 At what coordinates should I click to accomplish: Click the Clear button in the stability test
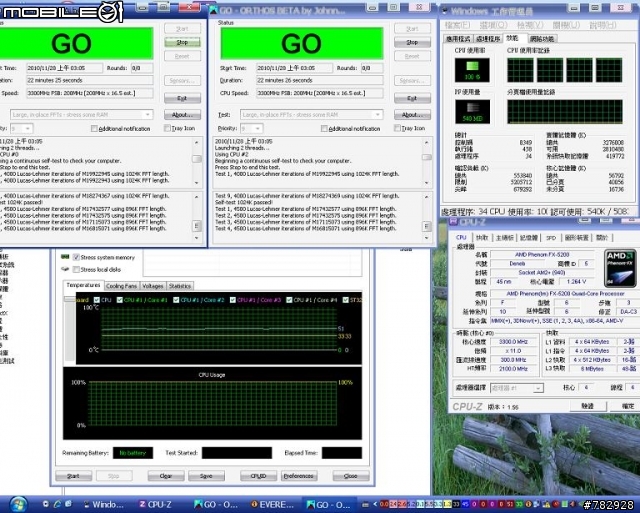tap(165, 476)
